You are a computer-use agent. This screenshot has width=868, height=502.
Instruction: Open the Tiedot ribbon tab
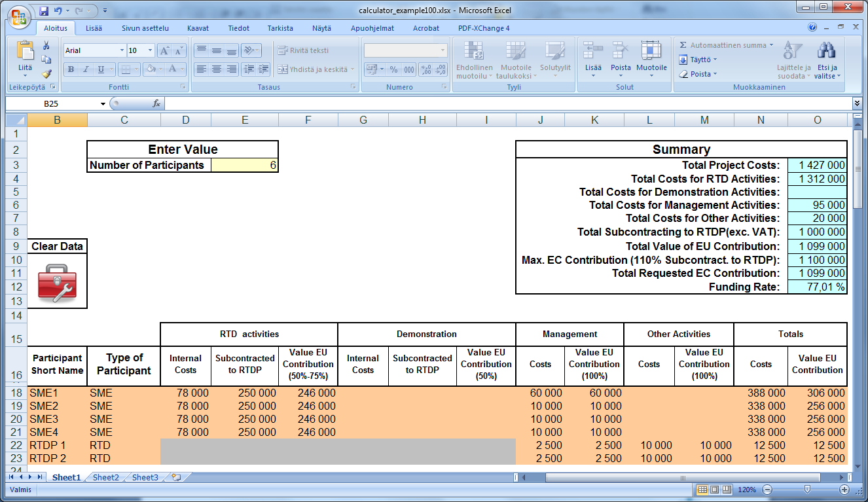pyautogui.click(x=238, y=28)
